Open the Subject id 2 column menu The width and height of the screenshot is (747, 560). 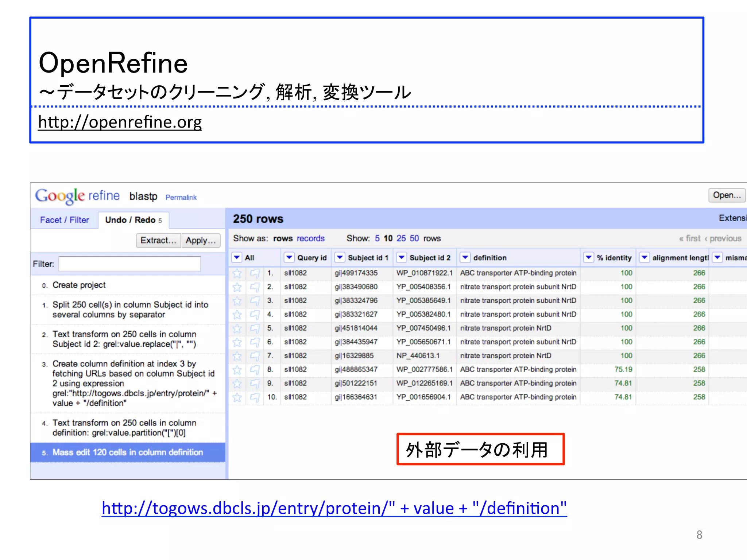click(402, 257)
